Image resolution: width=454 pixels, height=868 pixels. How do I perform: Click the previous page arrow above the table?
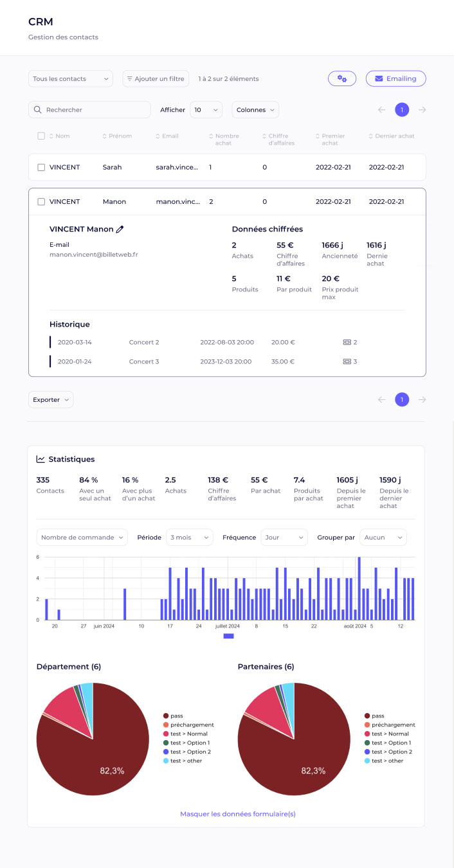pos(381,110)
